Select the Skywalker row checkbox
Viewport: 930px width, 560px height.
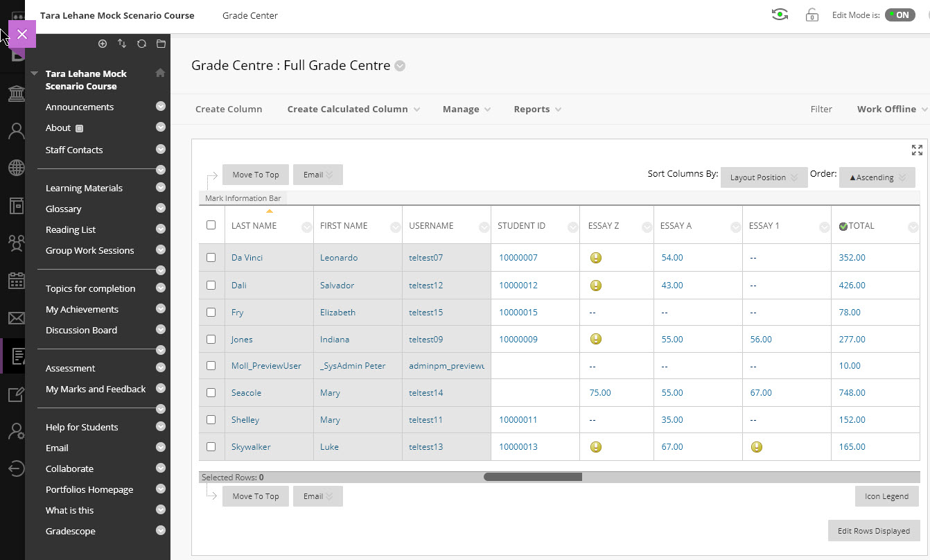click(211, 446)
